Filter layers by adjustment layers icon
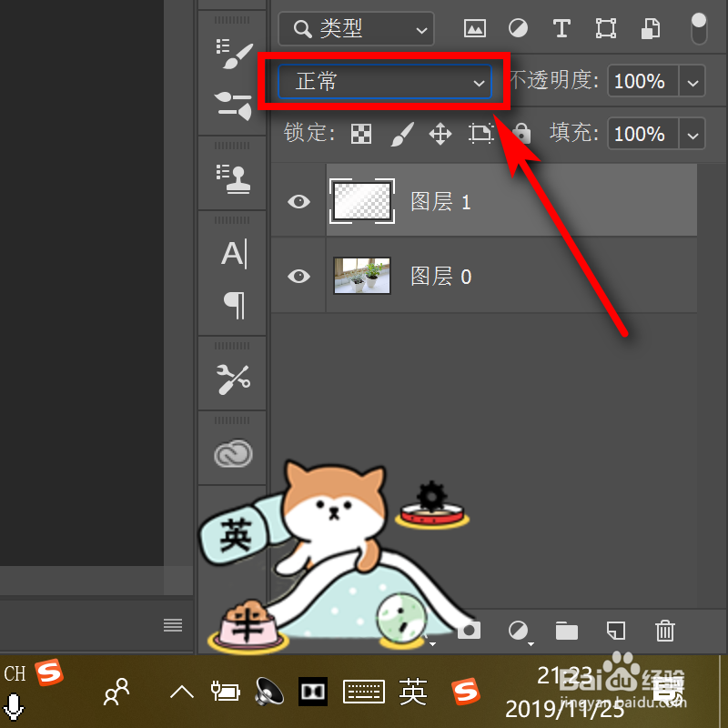 pyautogui.click(x=518, y=28)
